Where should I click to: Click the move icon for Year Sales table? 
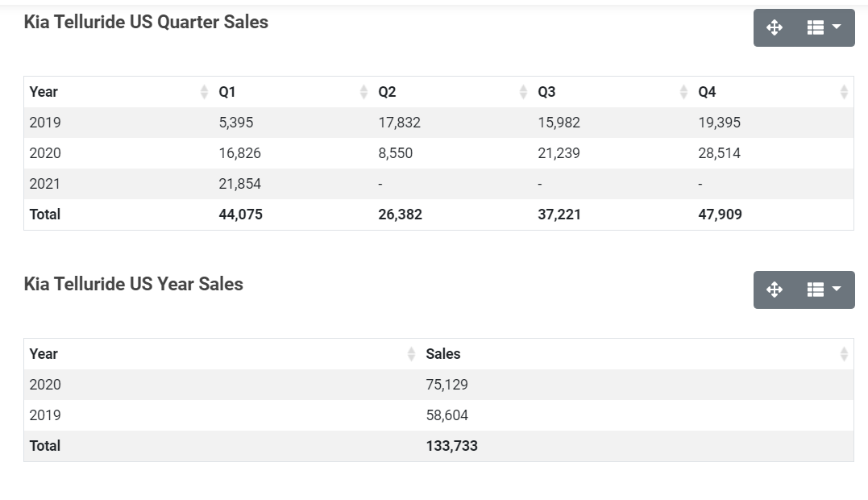point(775,290)
